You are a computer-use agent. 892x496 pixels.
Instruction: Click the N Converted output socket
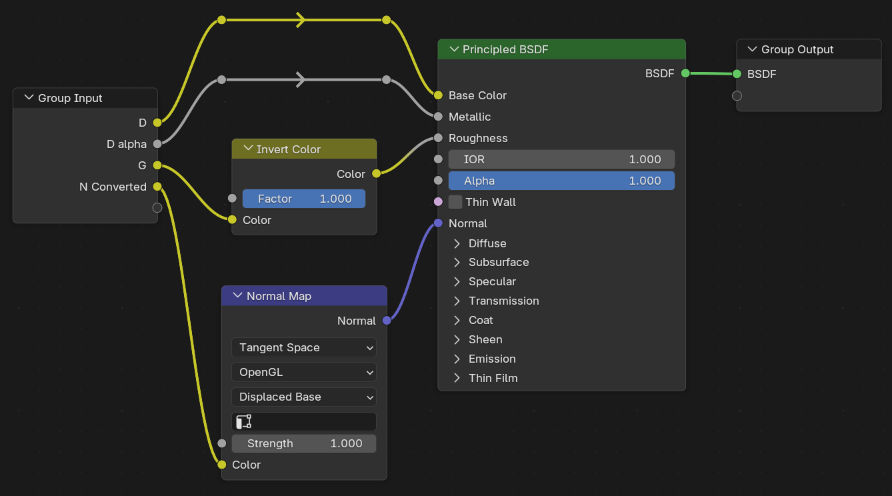click(157, 187)
